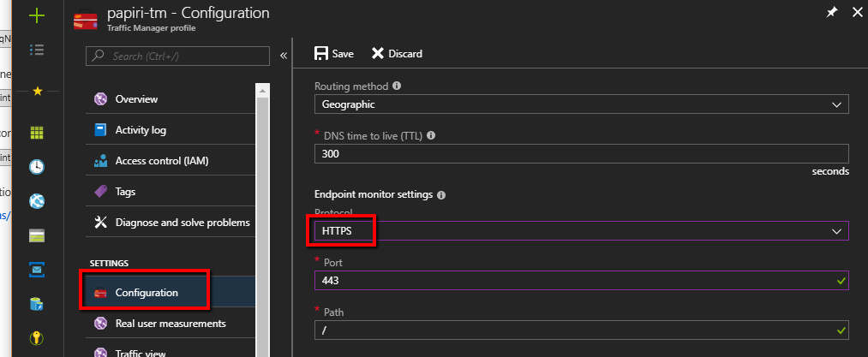Viewport: 868px width, 357px height.
Task: Click info icon beside Routing method
Action: (397, 86)
